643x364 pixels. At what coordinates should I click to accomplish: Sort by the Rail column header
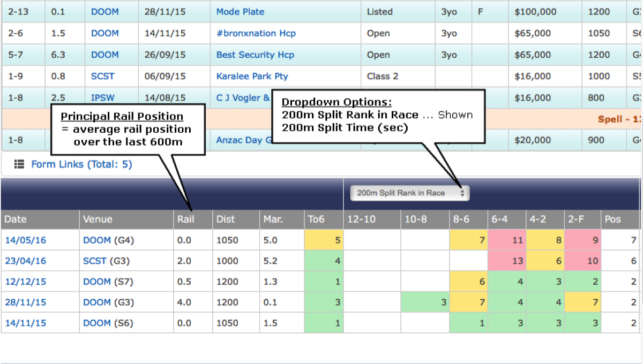pyautogui.click(x=184, y=219)
